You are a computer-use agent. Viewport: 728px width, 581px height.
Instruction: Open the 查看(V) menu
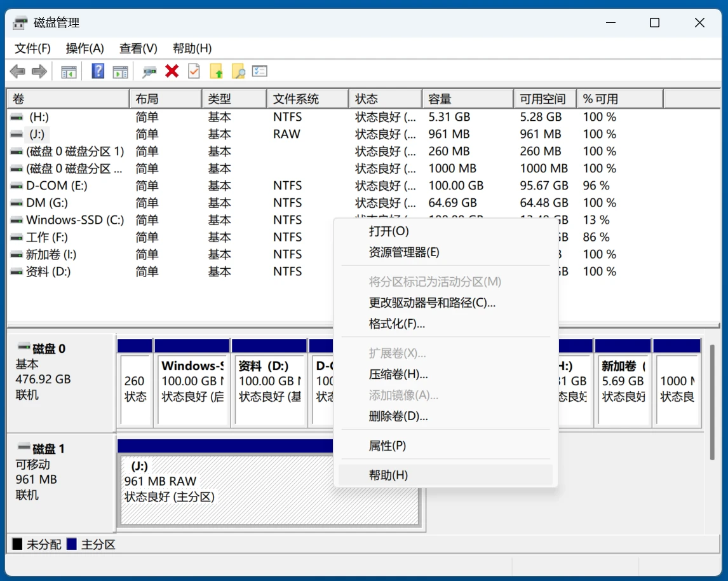coord(138,48)
